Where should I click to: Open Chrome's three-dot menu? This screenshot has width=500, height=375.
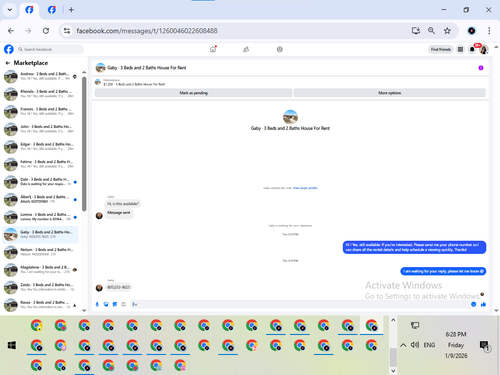(x=489, y=31)
